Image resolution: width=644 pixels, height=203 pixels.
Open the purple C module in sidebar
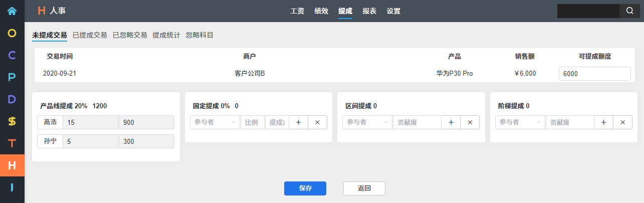[12, 55]
